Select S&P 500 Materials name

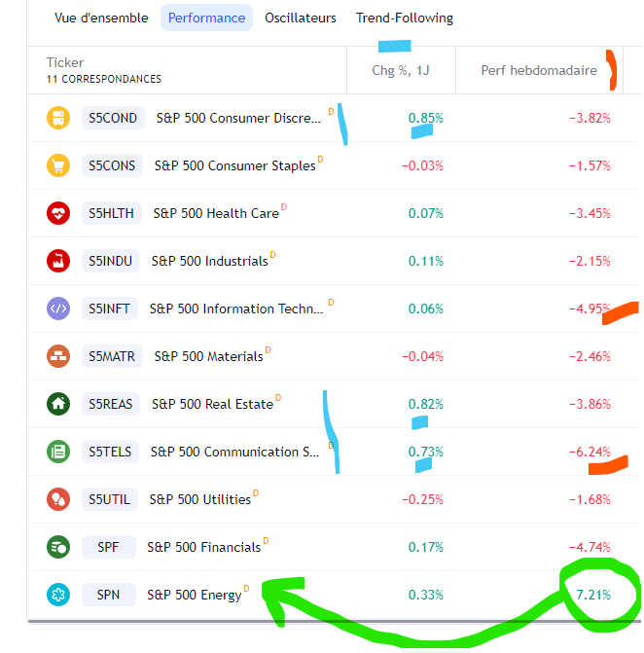208,356
